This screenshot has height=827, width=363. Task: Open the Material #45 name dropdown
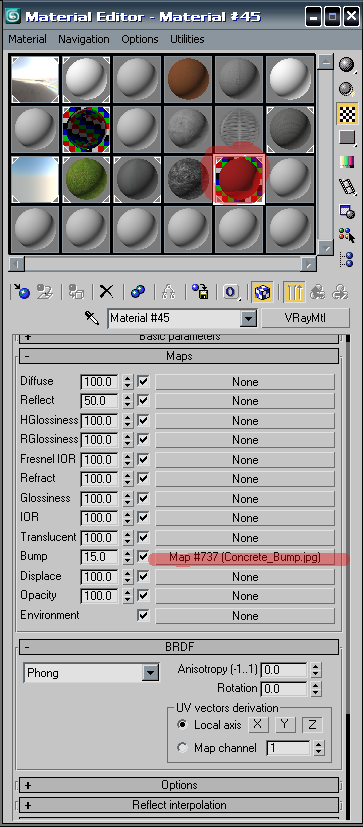click(248, 319)
